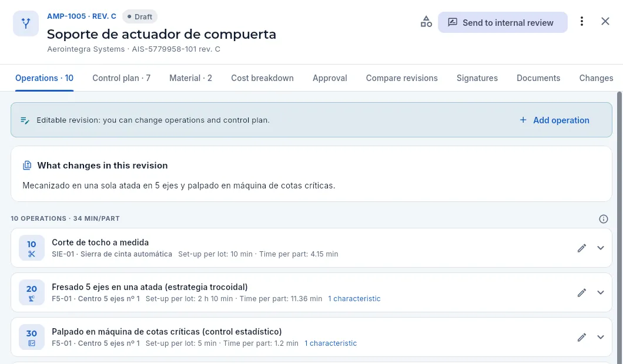
Task: Click the operation 30 inspection badge
Action: (x=32, y=337)
